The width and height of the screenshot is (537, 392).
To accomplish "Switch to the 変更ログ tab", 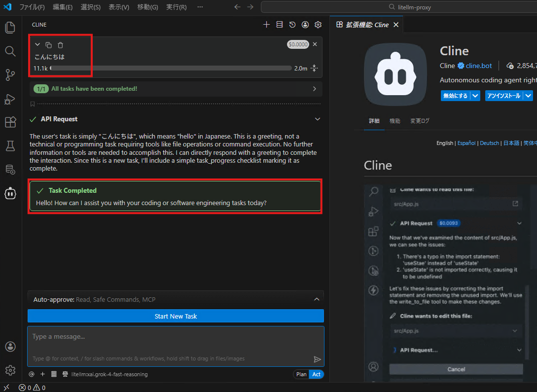I will point(420,121).
